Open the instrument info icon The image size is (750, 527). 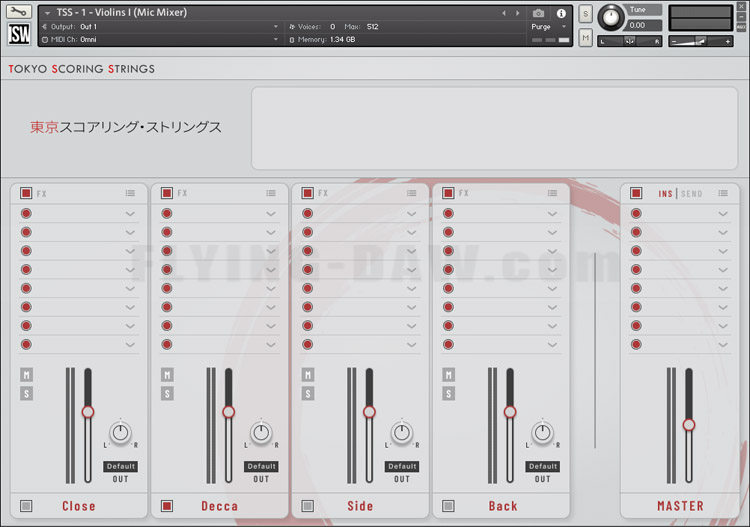coord(561,13)
